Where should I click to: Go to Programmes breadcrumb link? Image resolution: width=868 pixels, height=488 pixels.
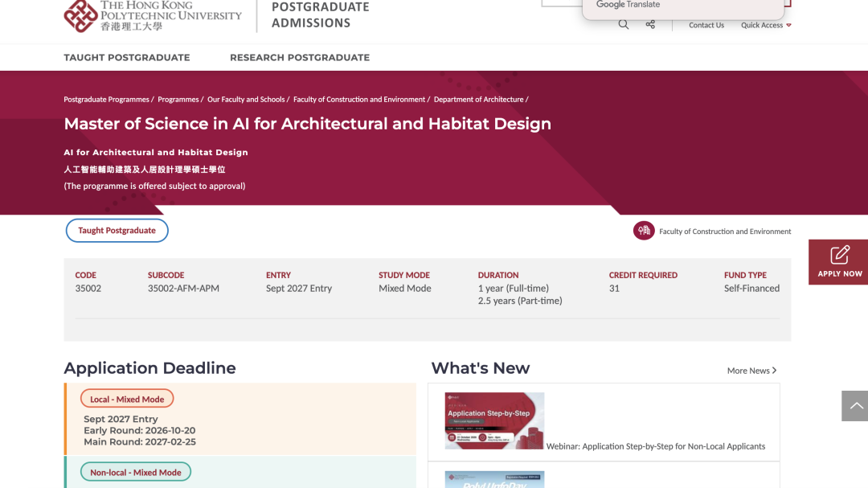point(178,100)
